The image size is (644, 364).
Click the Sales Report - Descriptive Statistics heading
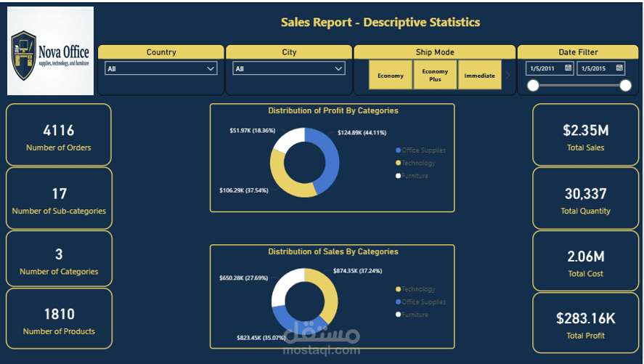point(380,23)
